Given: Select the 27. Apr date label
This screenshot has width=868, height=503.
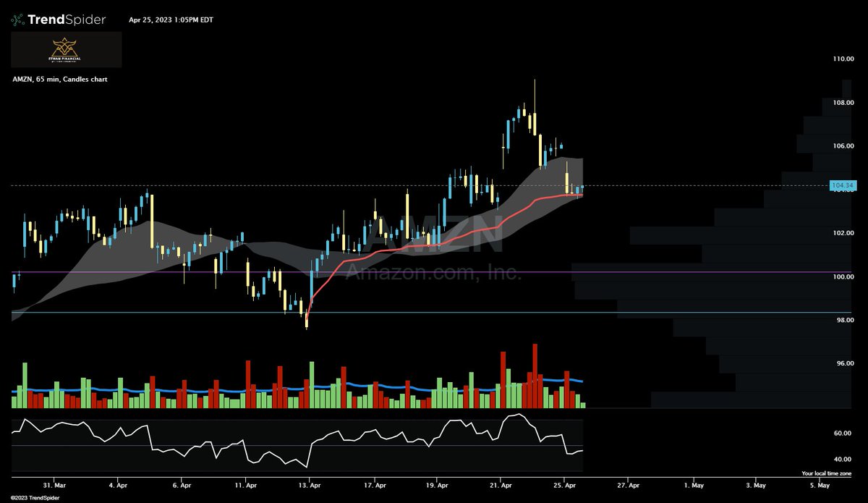Looking at the screenshot, I should [x=629, y=485].
